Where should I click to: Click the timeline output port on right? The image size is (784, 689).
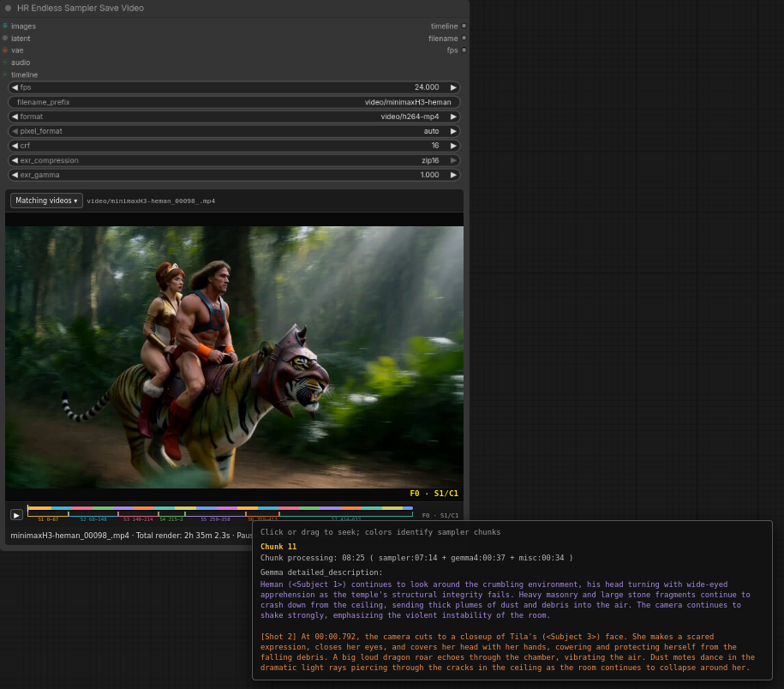coord(464,26)
